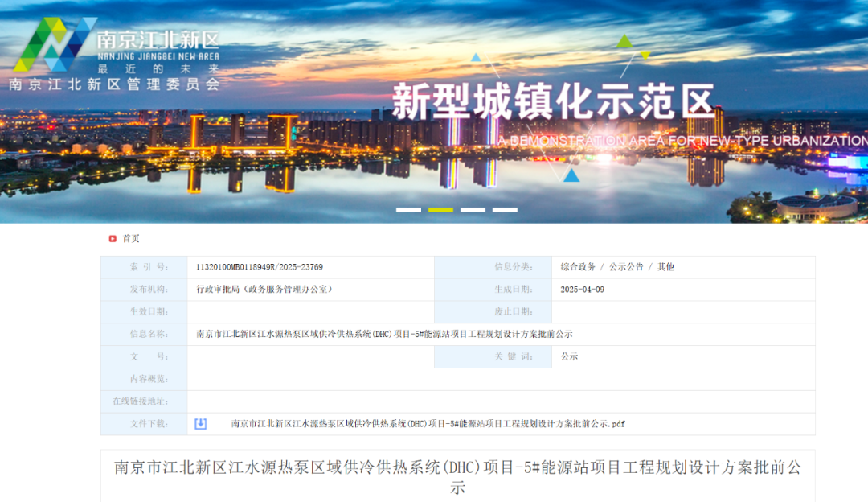Click the 文件下载 row label

149,424
